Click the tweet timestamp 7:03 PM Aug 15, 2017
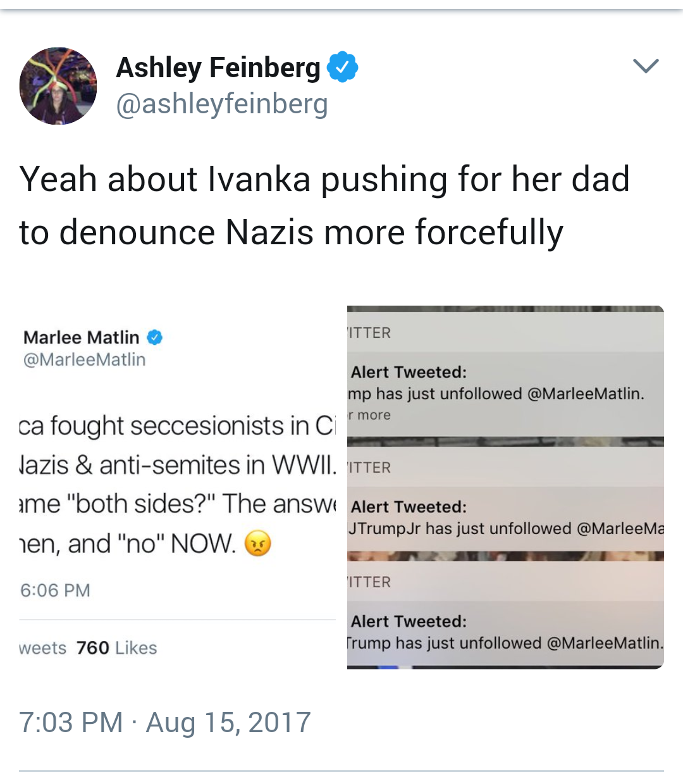 [165, 722]
